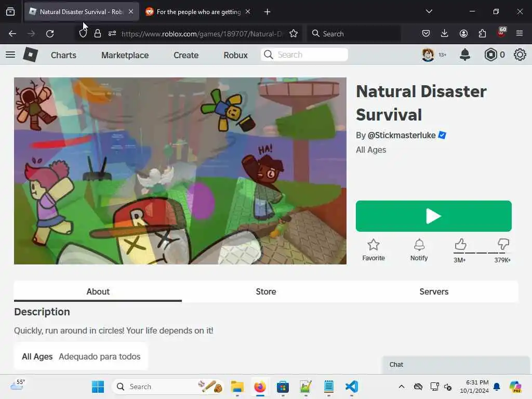Select the Servers tab
This screenshot has width=532, height=399.
tap(434, 291)
